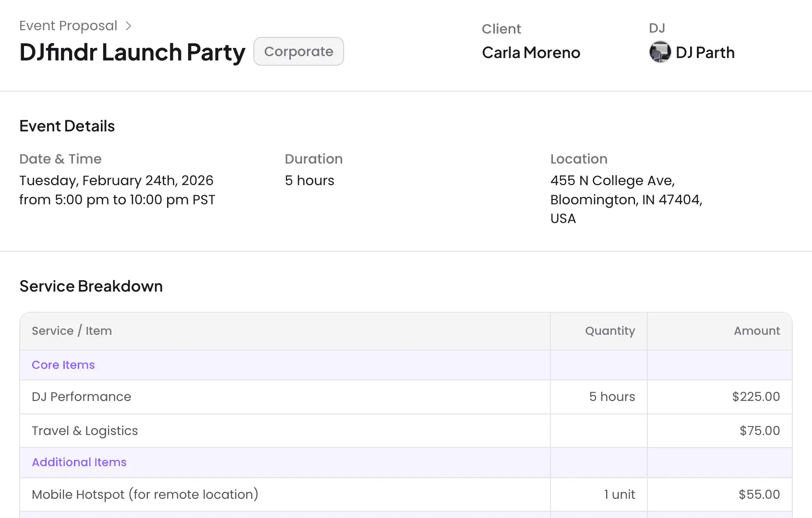This screenshot has width=812, height=518.
Task: Click the Travel & Logistics row
Action: click(406, 431)
